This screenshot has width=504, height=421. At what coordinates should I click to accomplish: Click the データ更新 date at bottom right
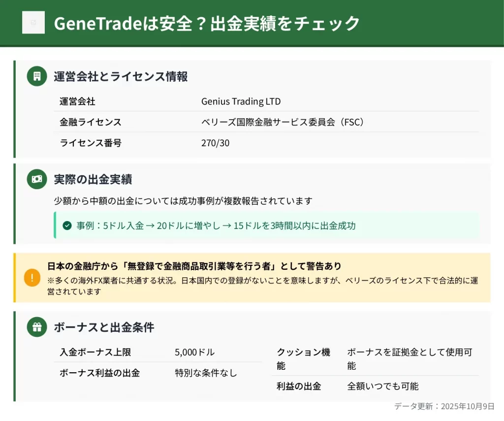[x=444, y=406]
